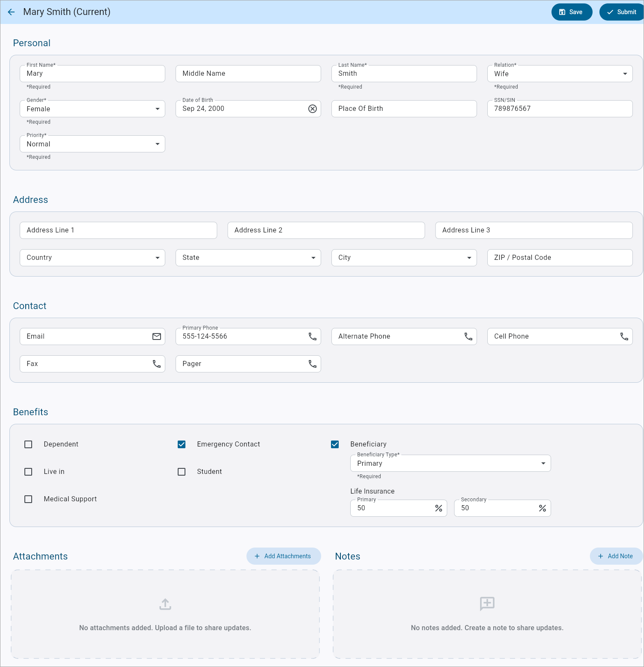Click phone icon in Alternate Phone field
The height and width of the screenshot is (667, 644).
tap(468, 336)
